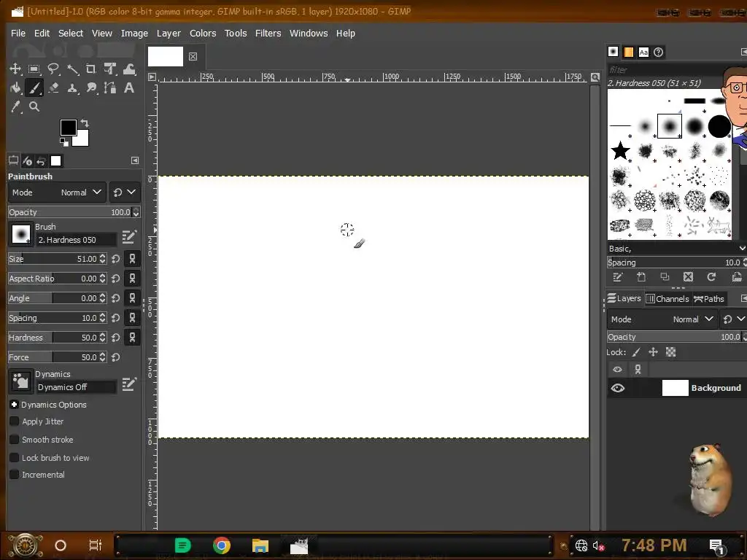Reset Angle to default

click(x=116, y=298)
